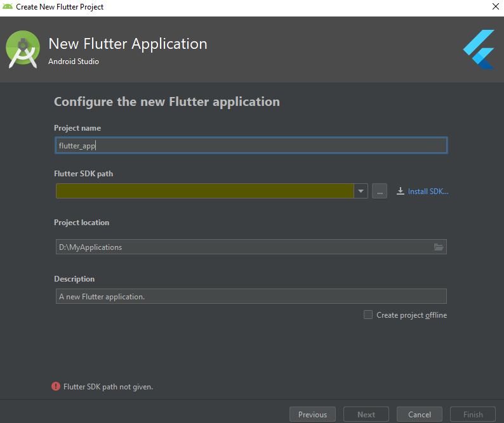Click the red error icon near SDK warning
The image size is (504, 423).
tap(56, 386)
